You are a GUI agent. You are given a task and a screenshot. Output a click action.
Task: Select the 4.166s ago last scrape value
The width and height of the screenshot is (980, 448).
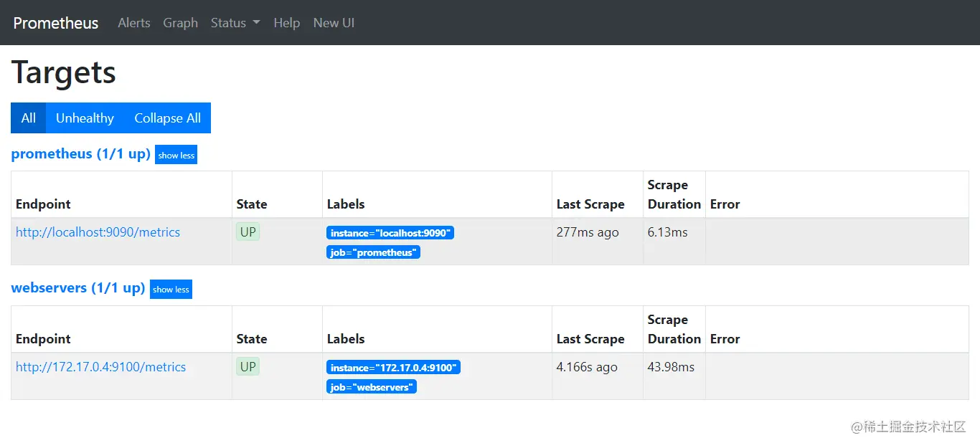587,367
